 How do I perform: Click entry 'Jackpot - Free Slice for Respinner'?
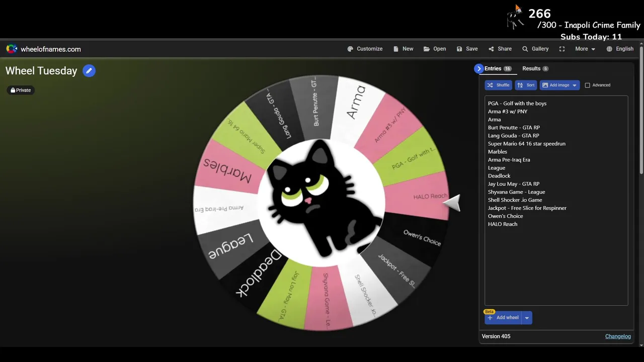527,208
